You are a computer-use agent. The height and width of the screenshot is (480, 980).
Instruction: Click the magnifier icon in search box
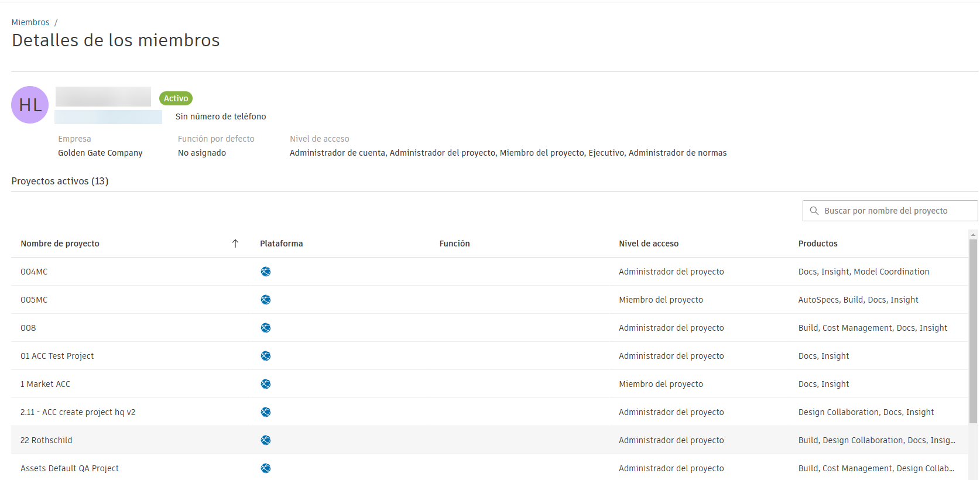tap(814, 211)
